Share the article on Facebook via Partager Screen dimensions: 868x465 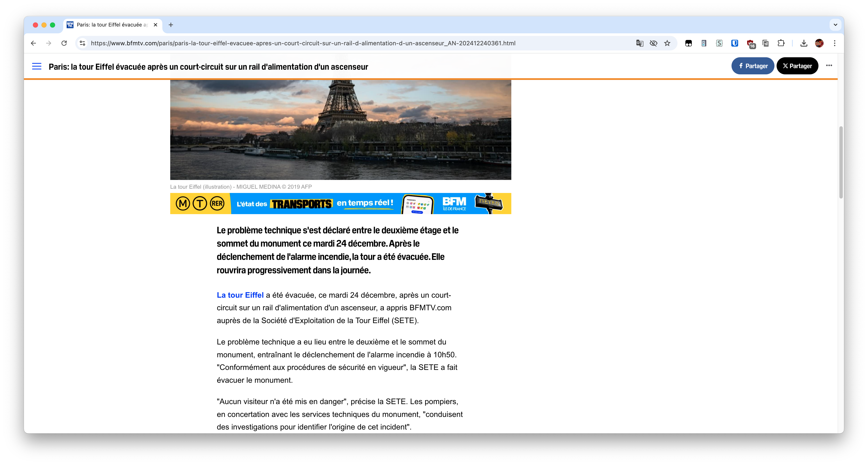753,66
